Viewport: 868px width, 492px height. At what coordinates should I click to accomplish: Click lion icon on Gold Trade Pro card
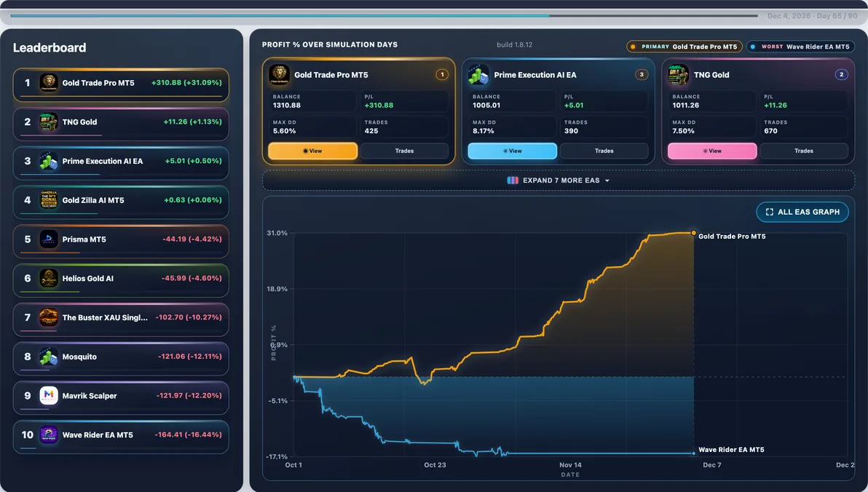pos(279,74)
